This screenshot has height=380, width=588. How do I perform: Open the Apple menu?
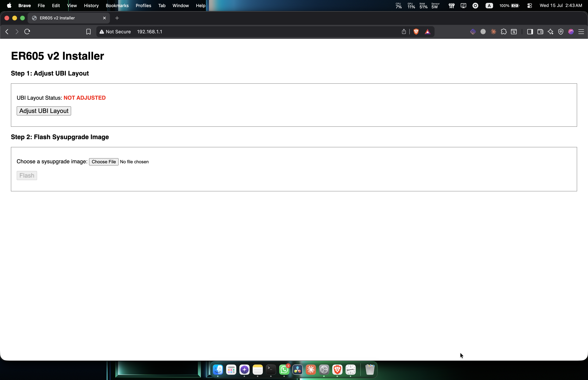pos(9,5)
